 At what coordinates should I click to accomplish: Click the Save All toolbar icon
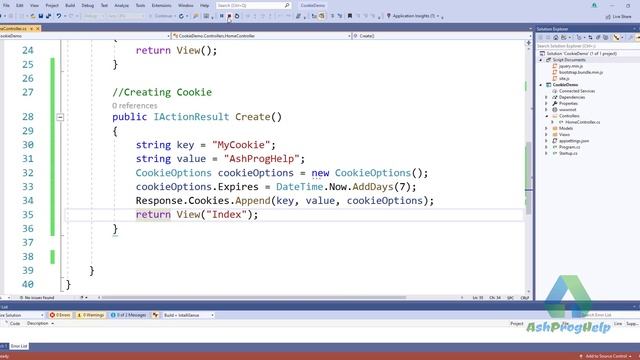coord(49,16)
